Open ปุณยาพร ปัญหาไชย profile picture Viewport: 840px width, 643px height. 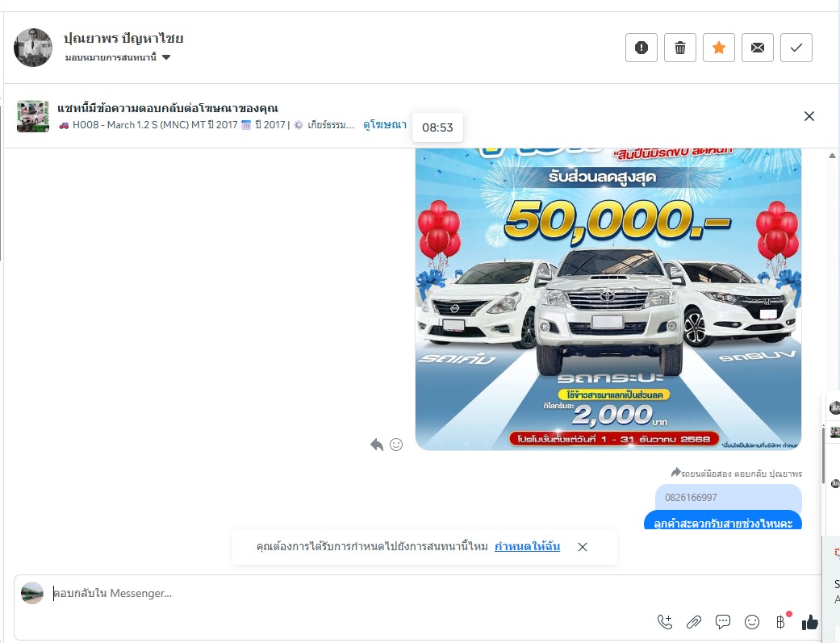click(x=32, y=48)
